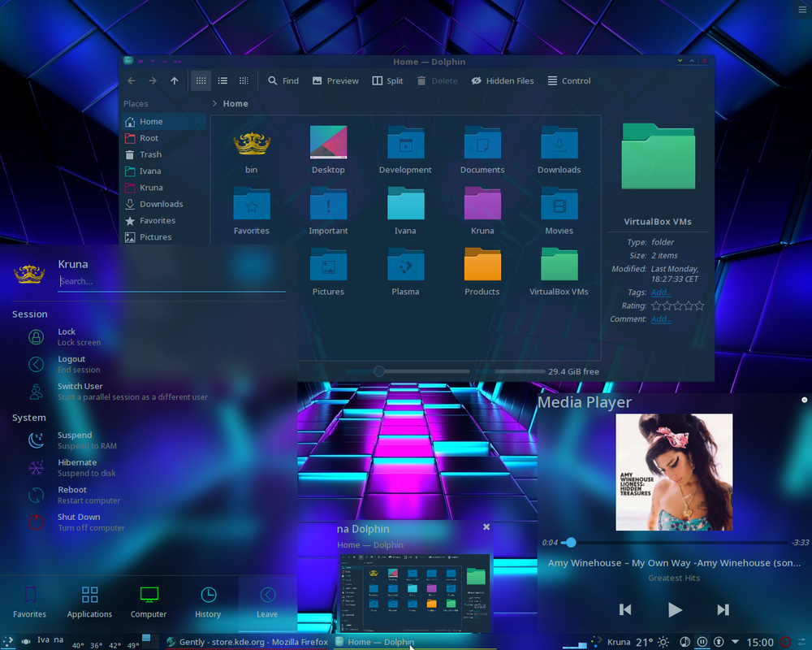This screenshot has width=812, height=650.
Task: Close the Dolphin window preview tooltip
Action: coord(486,526)
